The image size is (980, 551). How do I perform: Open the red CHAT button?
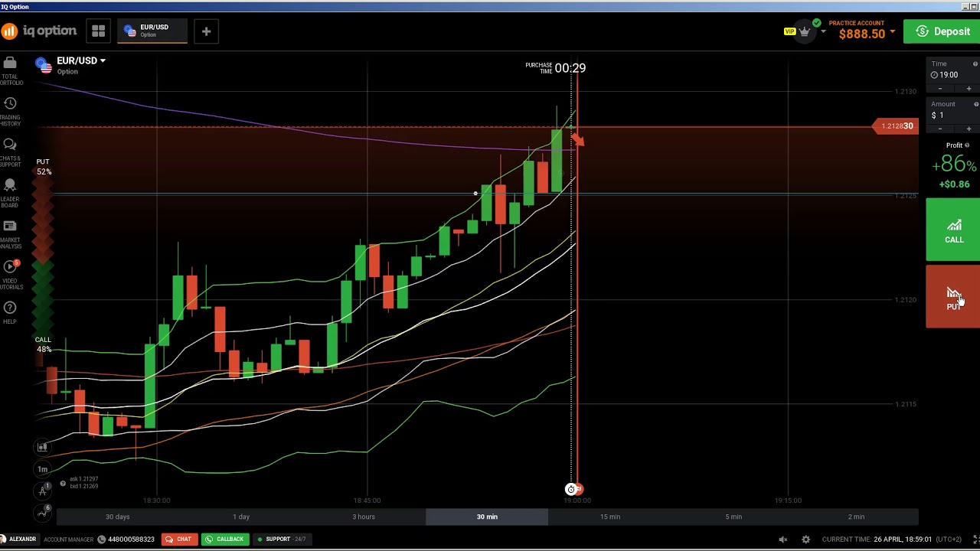pyautogui.click(x=179, y=539)
